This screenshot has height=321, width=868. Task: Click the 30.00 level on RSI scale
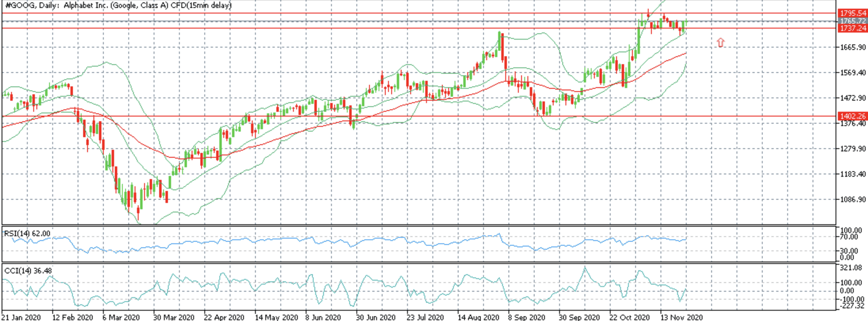849,251
